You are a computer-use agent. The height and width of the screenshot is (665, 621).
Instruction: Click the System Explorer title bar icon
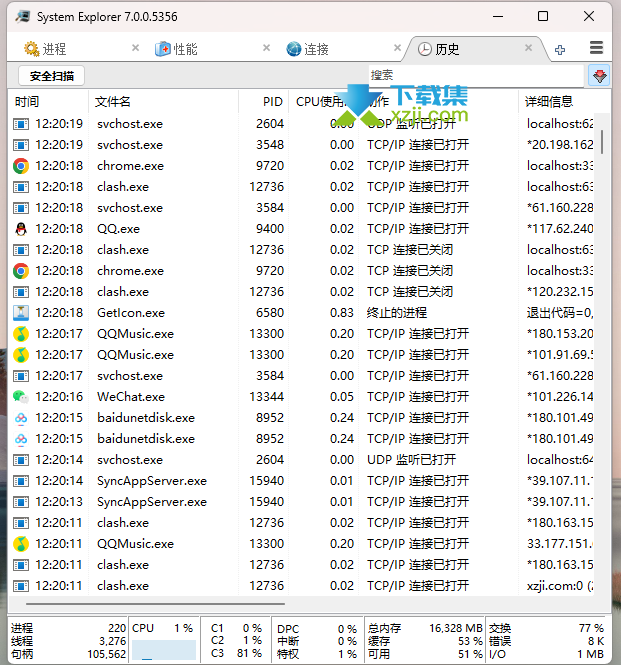(x=22, y=17)
